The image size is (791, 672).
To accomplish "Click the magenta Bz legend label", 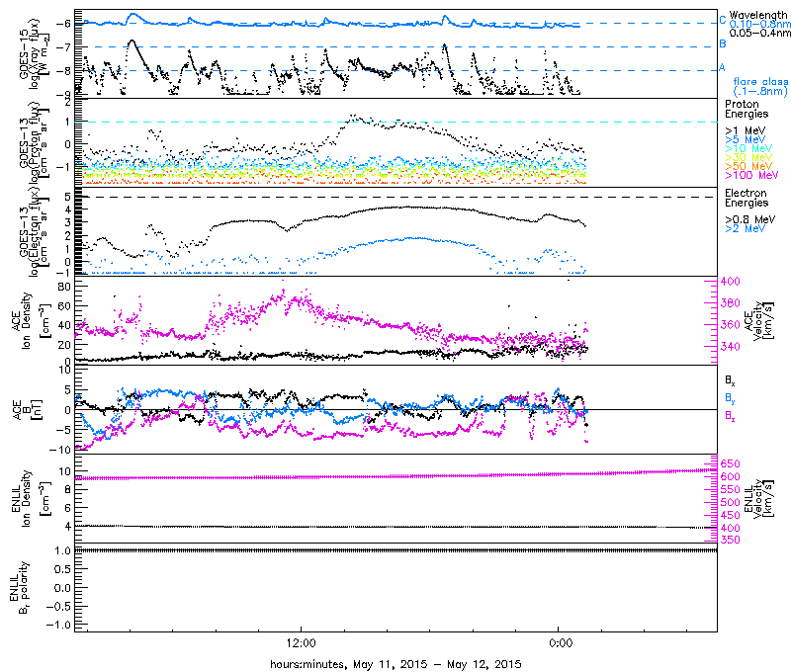I will pos(730,416).
